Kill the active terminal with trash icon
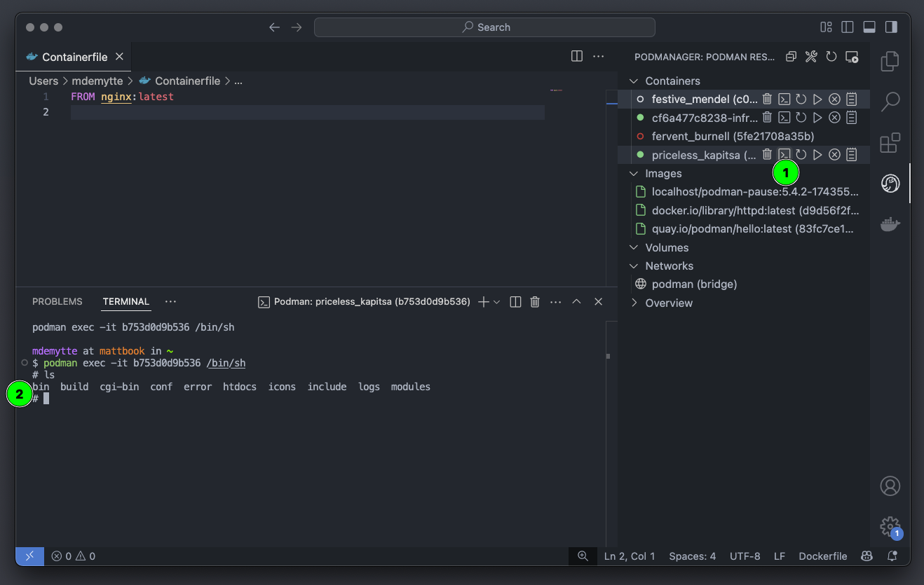This screenshot has width=924, height=585. [x=535, y=301]
